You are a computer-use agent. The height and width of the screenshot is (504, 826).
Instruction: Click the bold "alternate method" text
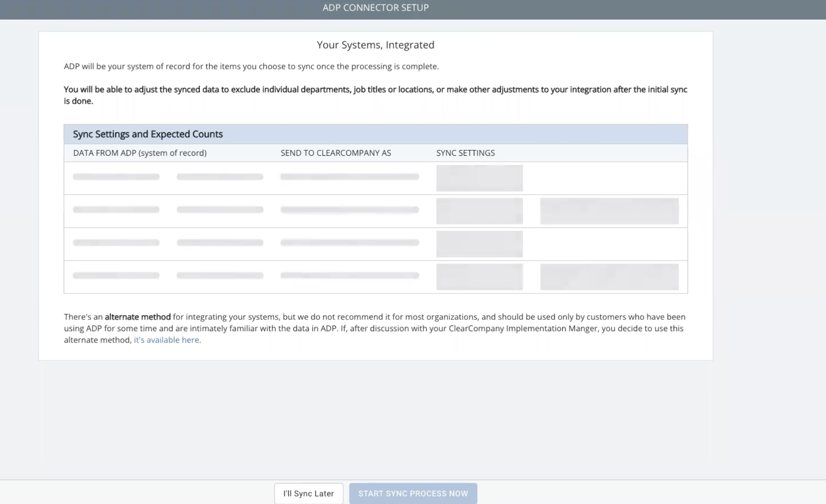[138, 317]
